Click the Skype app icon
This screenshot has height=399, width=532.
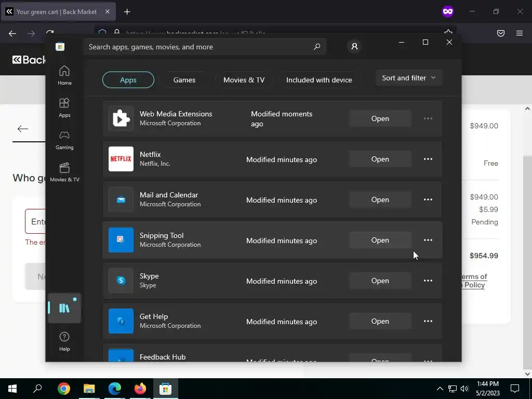pyautogui.click(x=121, y=281)
